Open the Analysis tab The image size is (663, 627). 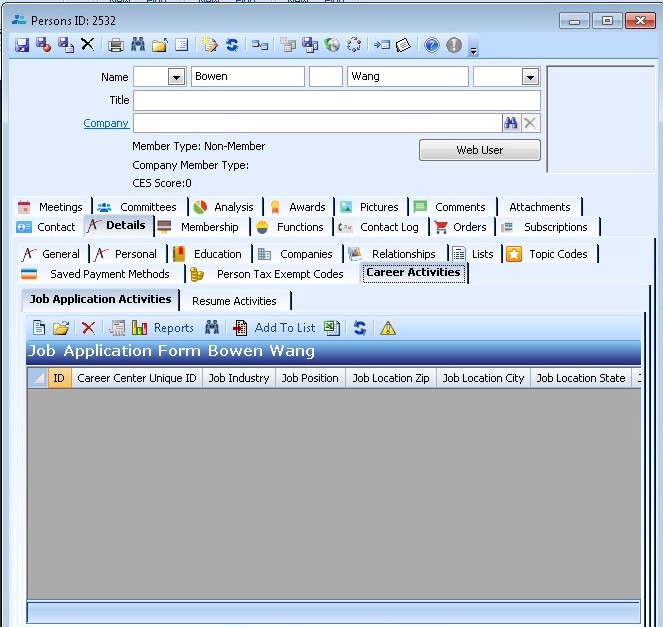224,207
